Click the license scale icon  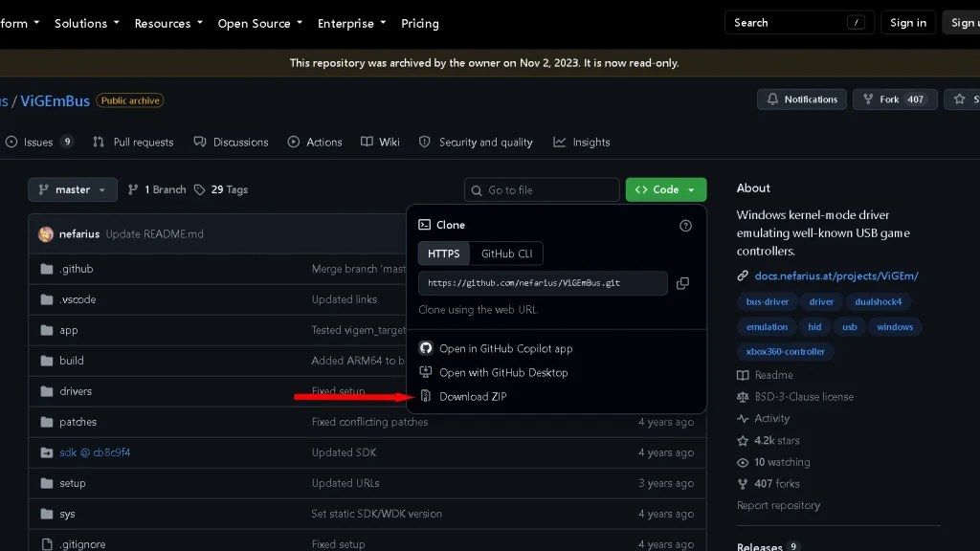tap(743, 397)
